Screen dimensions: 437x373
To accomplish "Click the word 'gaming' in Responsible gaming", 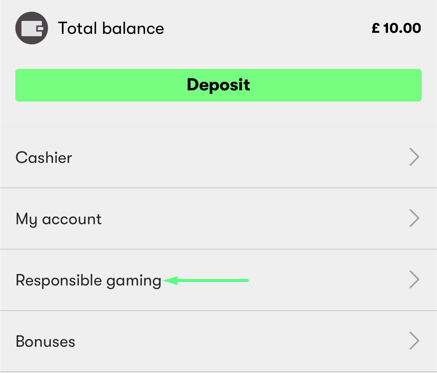I will 134,282.
